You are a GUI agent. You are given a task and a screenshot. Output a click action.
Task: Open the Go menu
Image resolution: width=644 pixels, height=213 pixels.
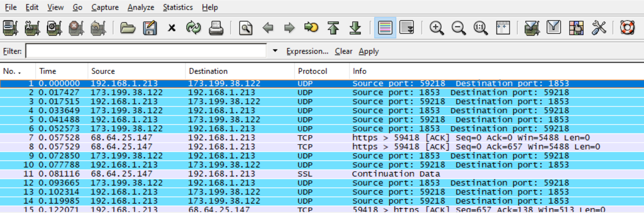pyautogui.click(x=77, y=7)
